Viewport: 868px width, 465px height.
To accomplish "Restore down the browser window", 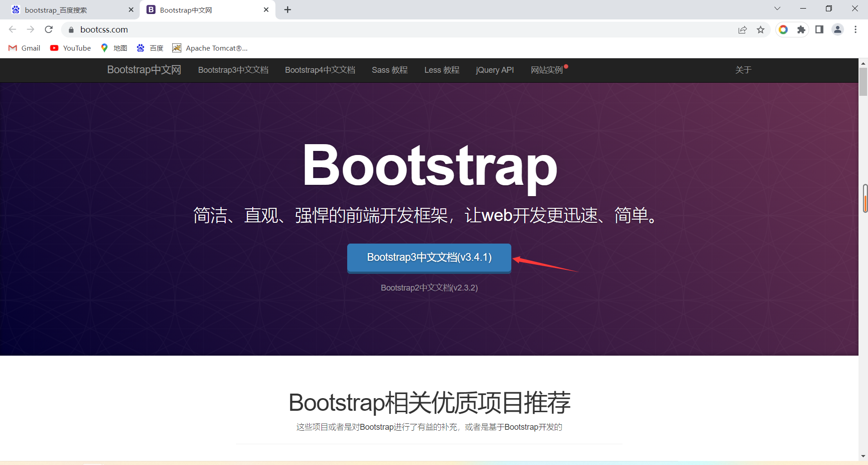I will coord(829,8).
